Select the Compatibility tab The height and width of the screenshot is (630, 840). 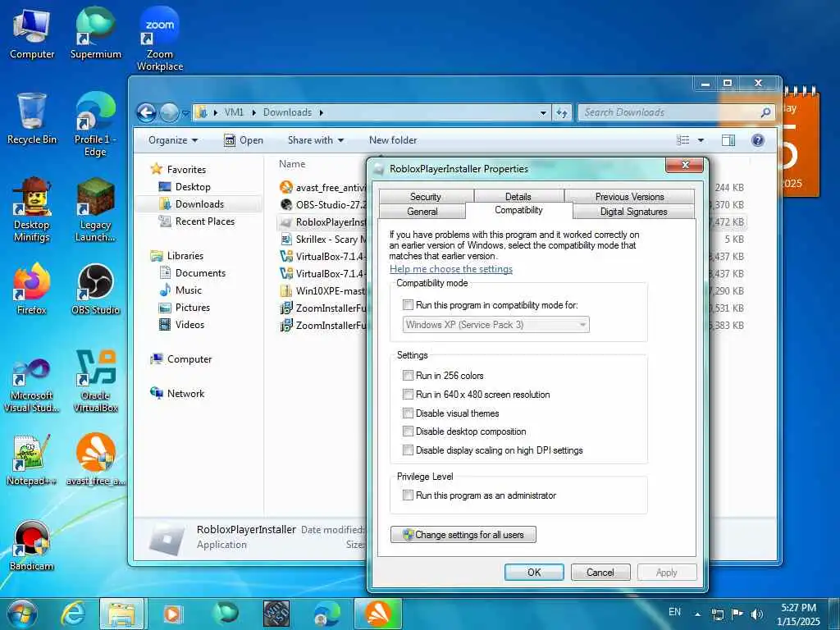[x=518, y=210]
